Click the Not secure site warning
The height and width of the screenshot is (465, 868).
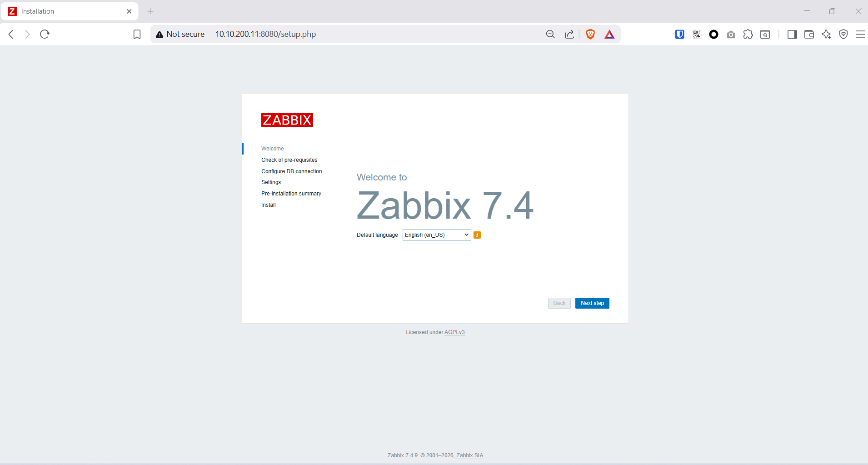coord(180,34)
